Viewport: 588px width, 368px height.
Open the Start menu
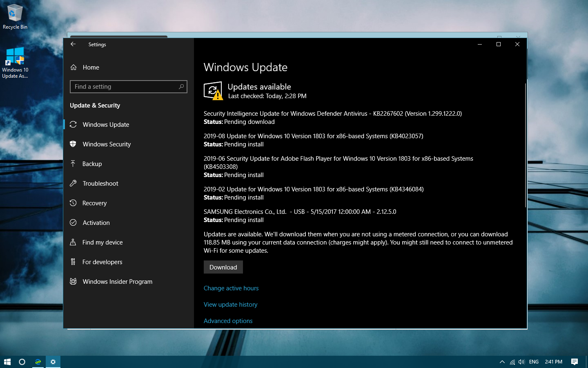[x=7, y=362]
